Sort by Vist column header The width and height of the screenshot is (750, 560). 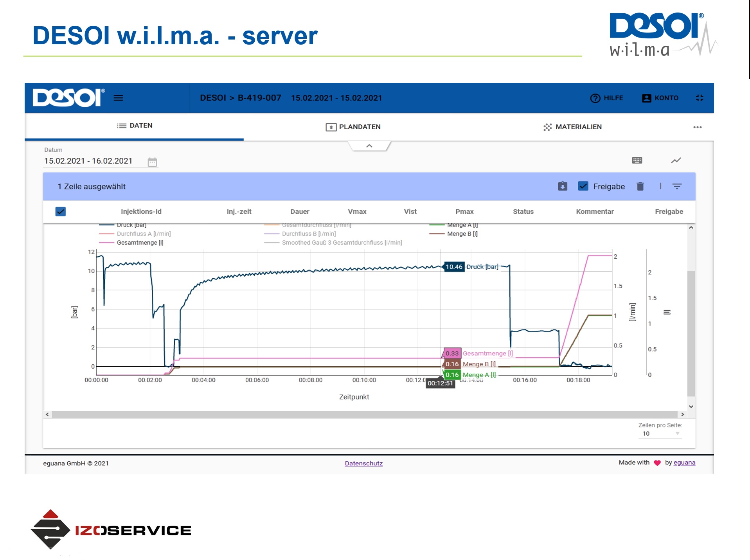pyautogui.click(x=410, y=212)
